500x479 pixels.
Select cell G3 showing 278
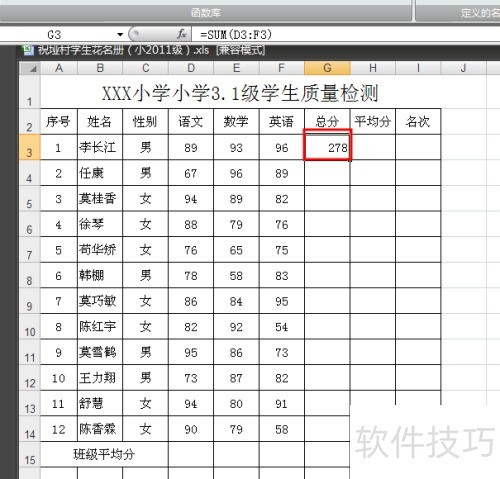click(327, 147)
